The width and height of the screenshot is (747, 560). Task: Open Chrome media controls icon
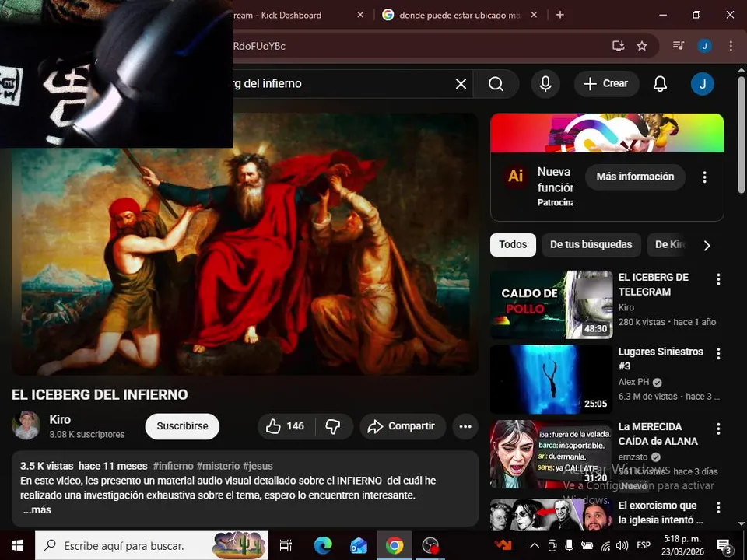click(x=679, y=46)
